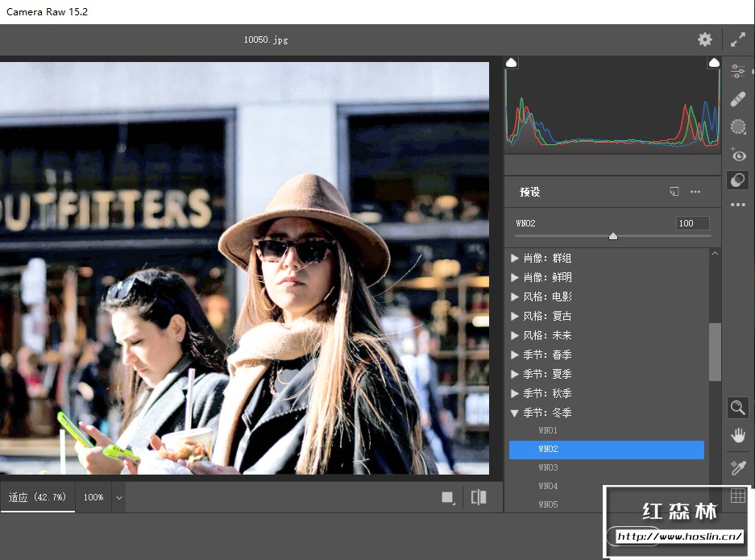Select the Healing bandage tool
The width and height of the screenshot is (755, 560).
click(x=738, y=99)
